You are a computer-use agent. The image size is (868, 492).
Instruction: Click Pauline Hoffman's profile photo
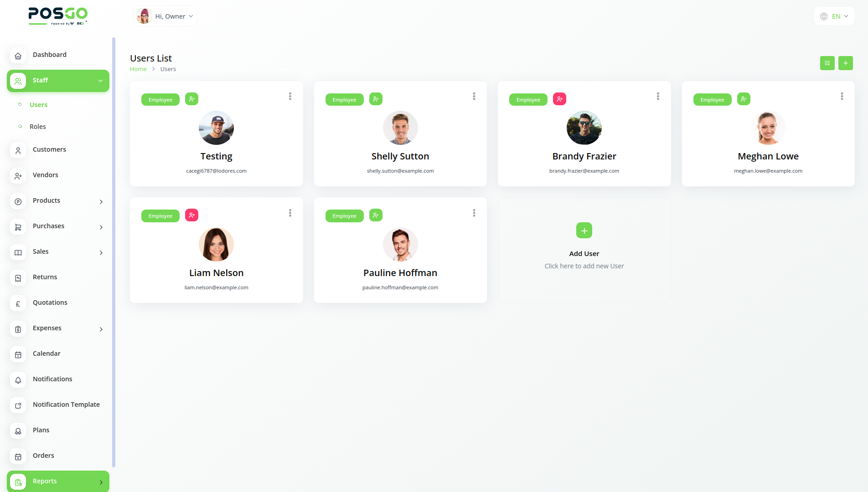point(400,245)
